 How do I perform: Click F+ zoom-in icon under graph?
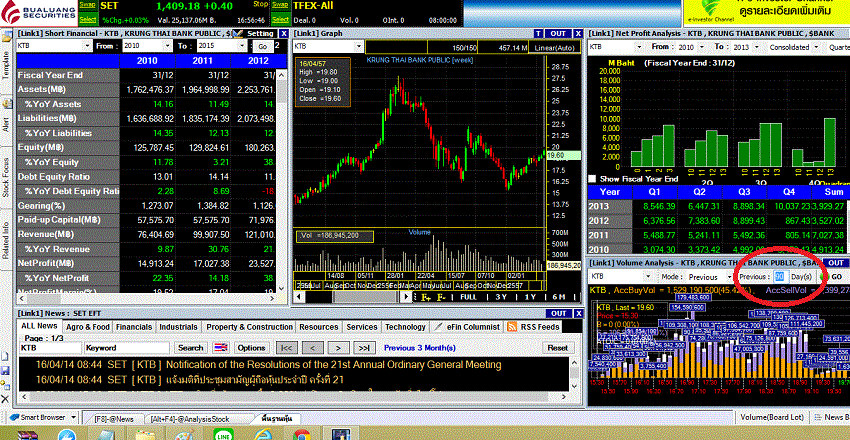426,297
